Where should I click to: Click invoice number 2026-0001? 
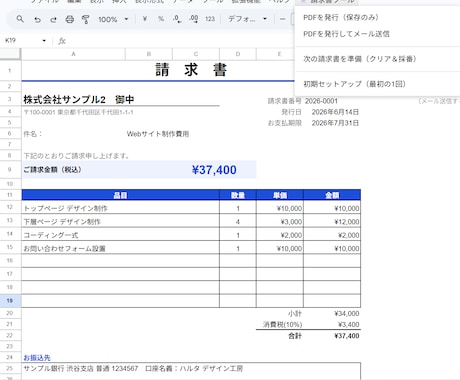321,101
